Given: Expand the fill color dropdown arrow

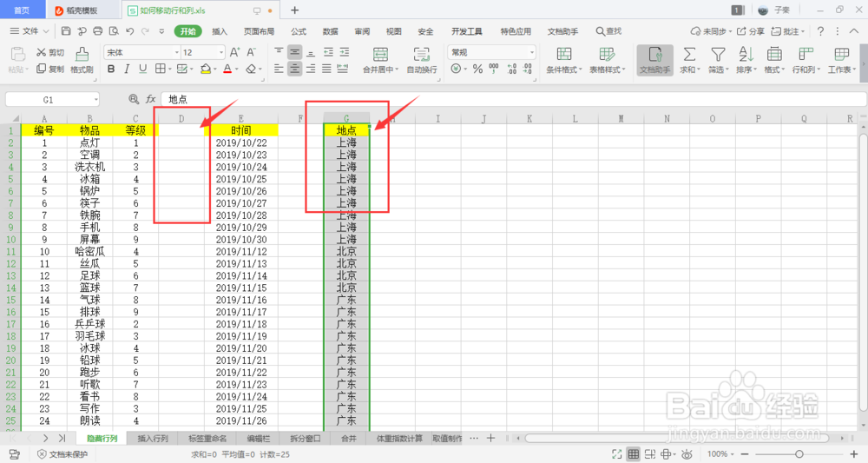Looking at the screenshot, I should click(214, 69).
